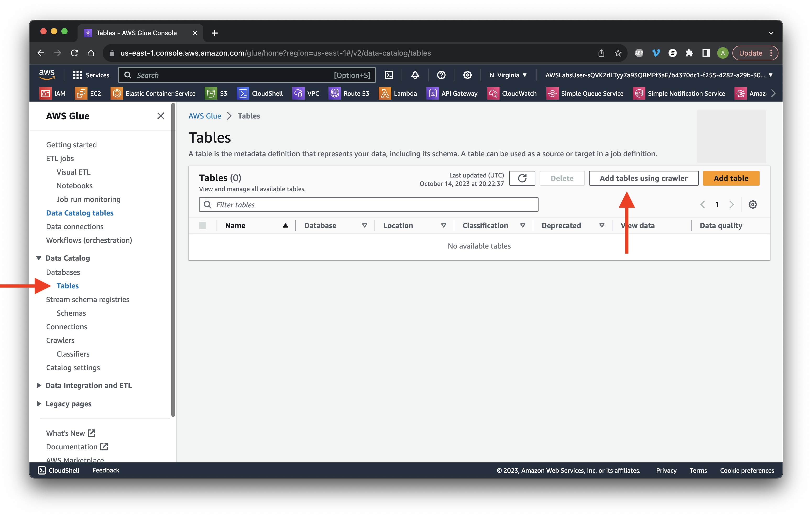Click the Filter tables search field
Image resolution: width=812 pixels, height=517 pixels.
(368, 204)
